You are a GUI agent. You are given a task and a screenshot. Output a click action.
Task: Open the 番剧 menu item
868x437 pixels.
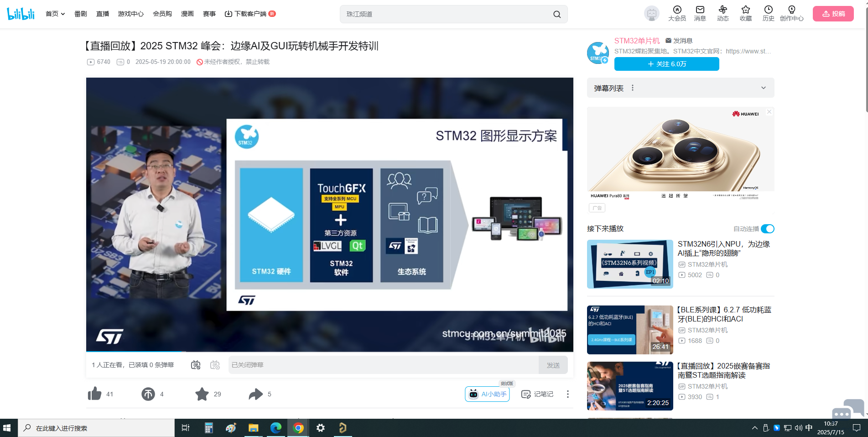tap(81, 14)
